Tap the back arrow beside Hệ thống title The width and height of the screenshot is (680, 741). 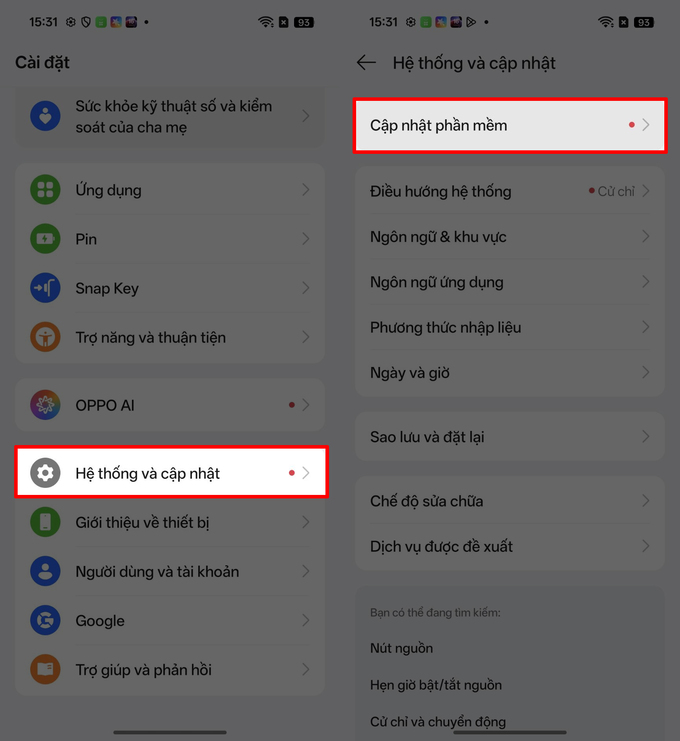click(x=366, y=62)
